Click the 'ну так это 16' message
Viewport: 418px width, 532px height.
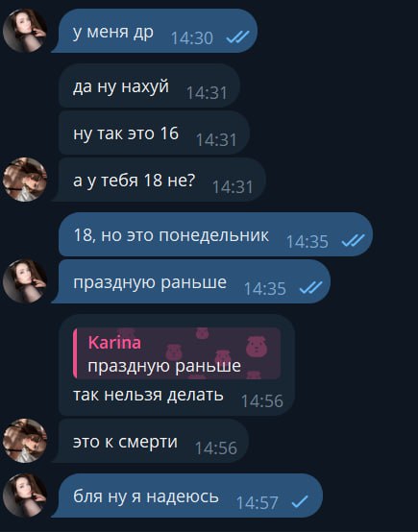(154, 133)
